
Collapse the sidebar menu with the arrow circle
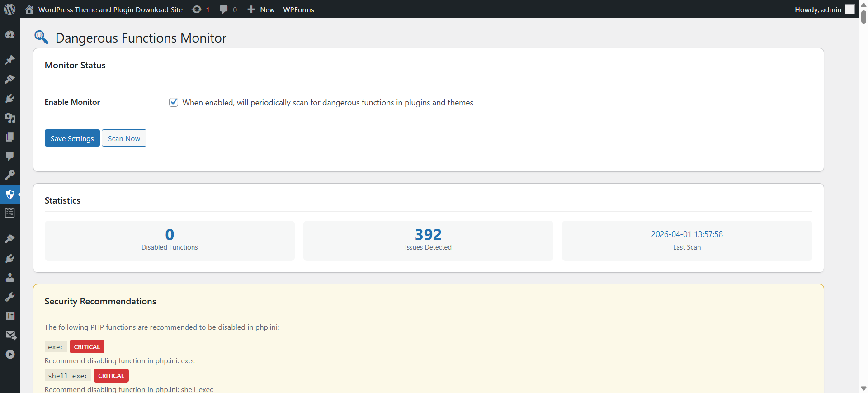click(x=10, y=355)
